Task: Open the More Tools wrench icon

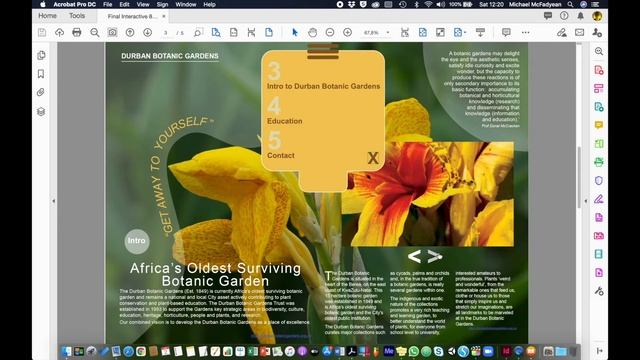Action: point(599,291)
